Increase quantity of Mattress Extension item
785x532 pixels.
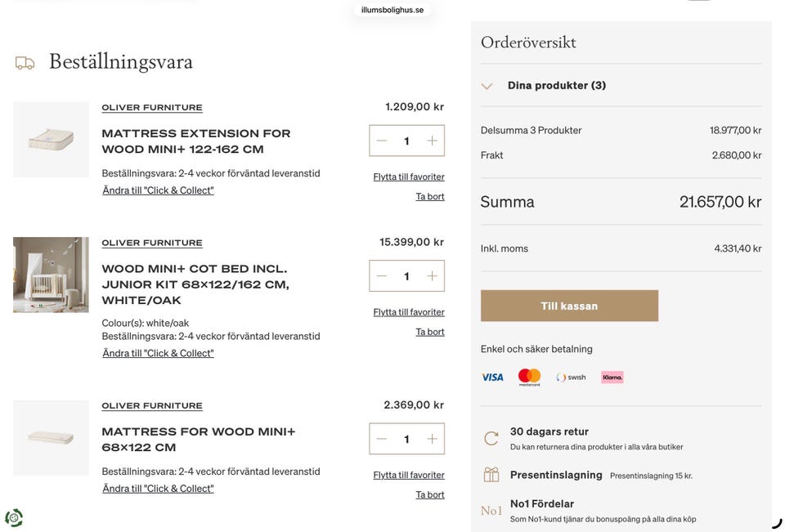click(x=432, y=141)
